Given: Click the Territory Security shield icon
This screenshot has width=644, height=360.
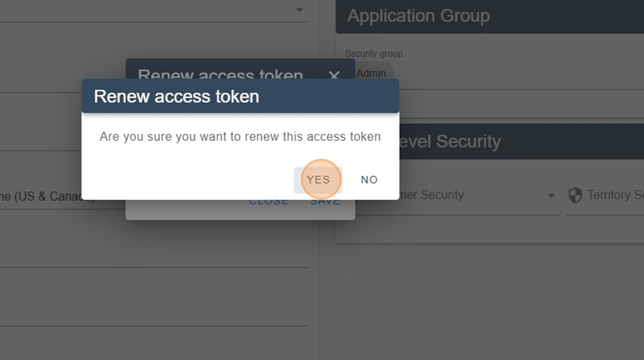Looking at the screenshot, I should tap(575, 195).
